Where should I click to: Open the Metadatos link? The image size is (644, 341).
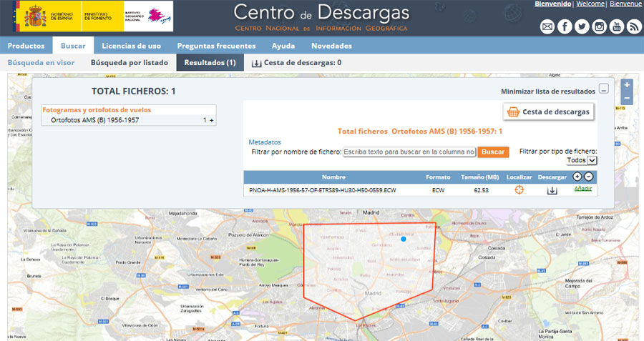265,142
